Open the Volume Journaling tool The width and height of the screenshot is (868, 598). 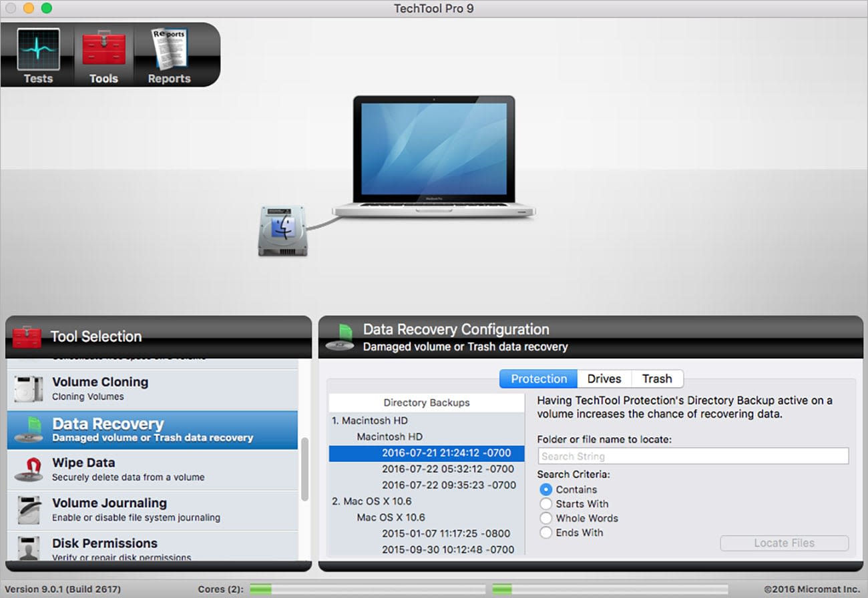click(152, 510)
